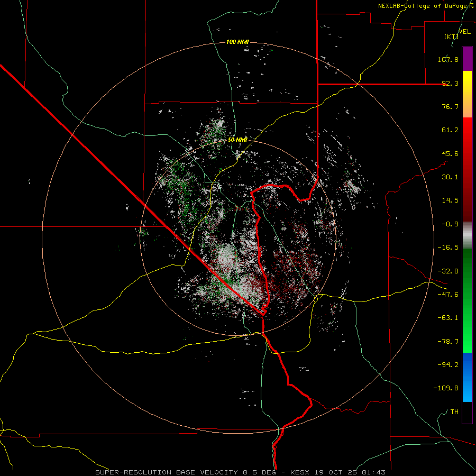Click the '50 NMI' range ring label

coord(237,140)
